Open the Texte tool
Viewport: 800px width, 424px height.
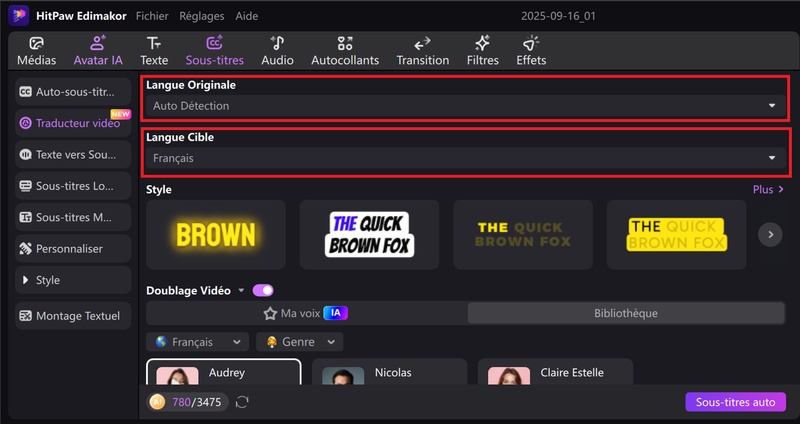(153, 51)
